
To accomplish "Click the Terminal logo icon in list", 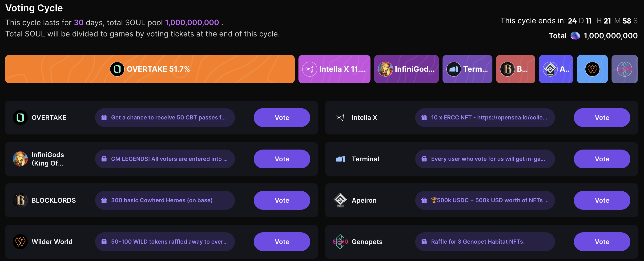I will click(x=340, y=159).
